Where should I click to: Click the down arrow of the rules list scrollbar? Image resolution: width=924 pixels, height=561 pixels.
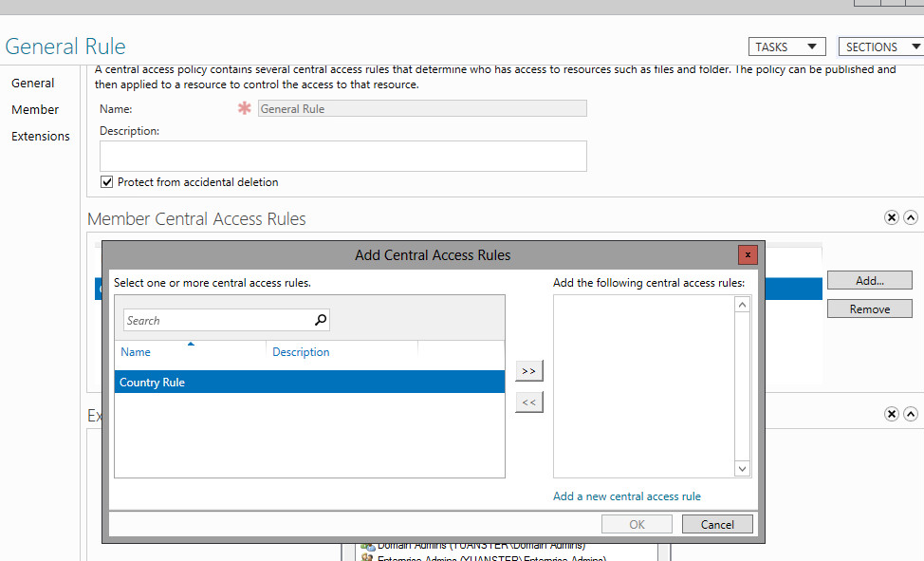coord(742,469)
